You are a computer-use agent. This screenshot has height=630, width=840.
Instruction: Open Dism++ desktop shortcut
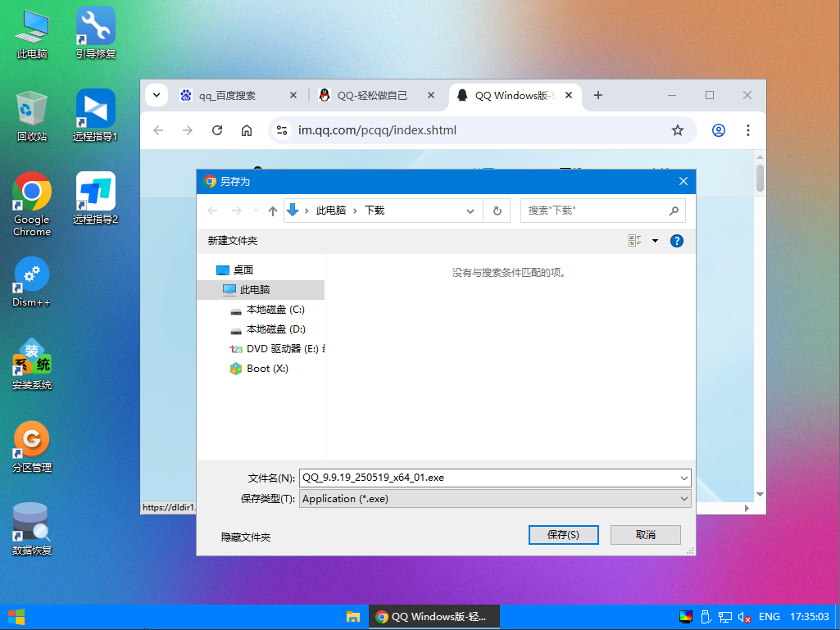[x=32, y=283]
